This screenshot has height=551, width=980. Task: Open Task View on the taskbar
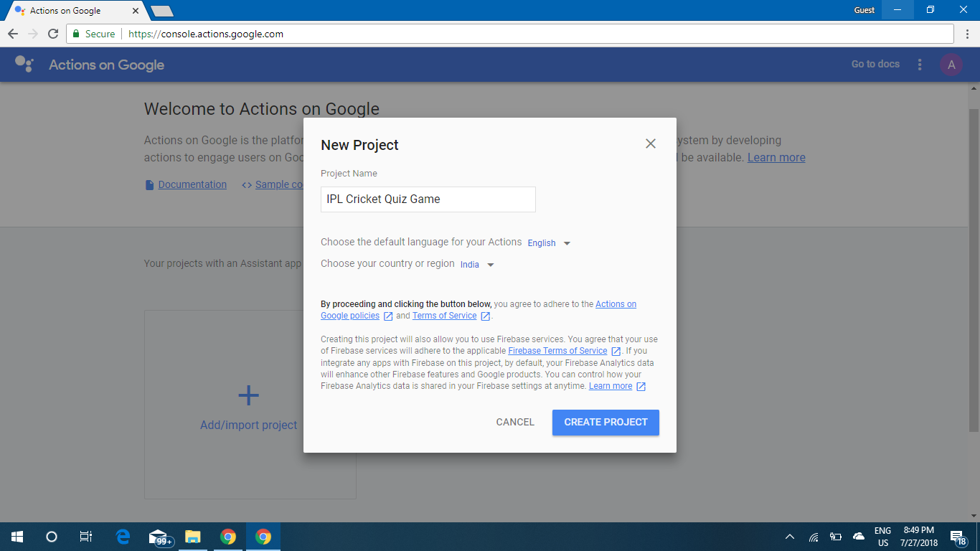point(85,537)
